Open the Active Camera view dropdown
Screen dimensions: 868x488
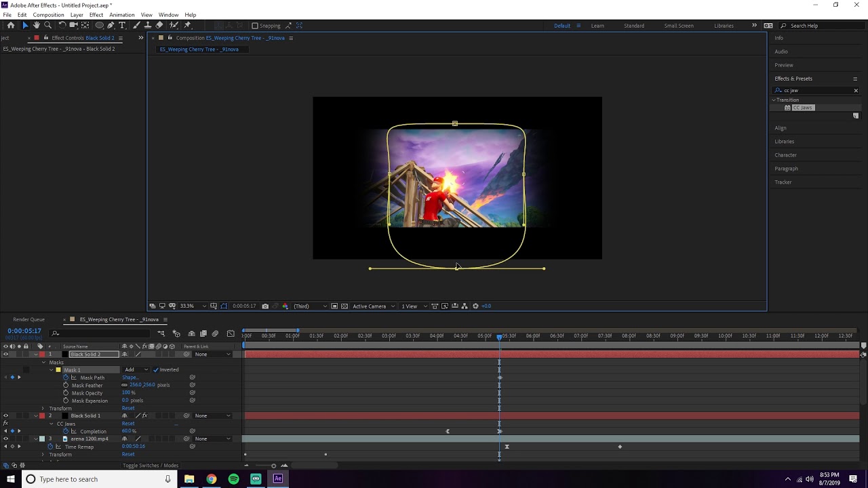pos(374,306)
